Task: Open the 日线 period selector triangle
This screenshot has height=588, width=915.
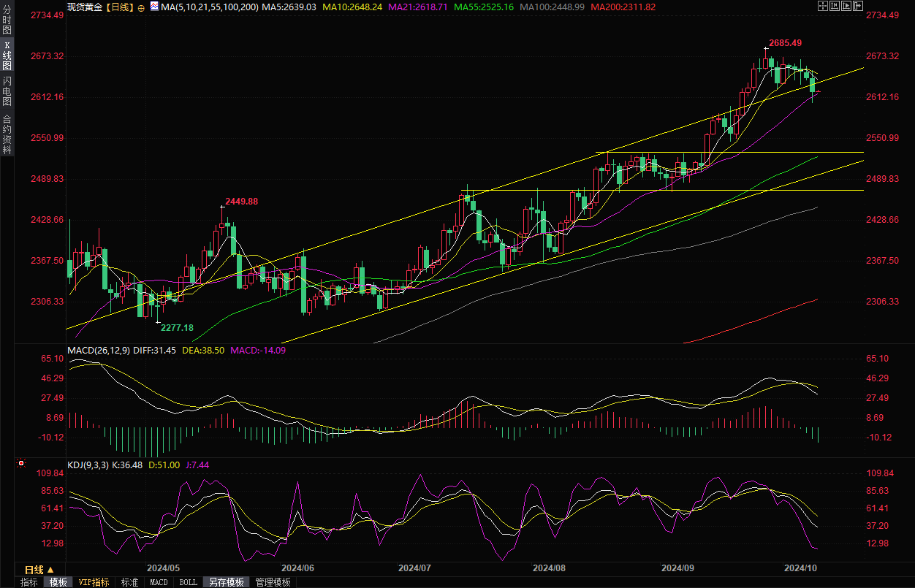Action: [51, 570]
